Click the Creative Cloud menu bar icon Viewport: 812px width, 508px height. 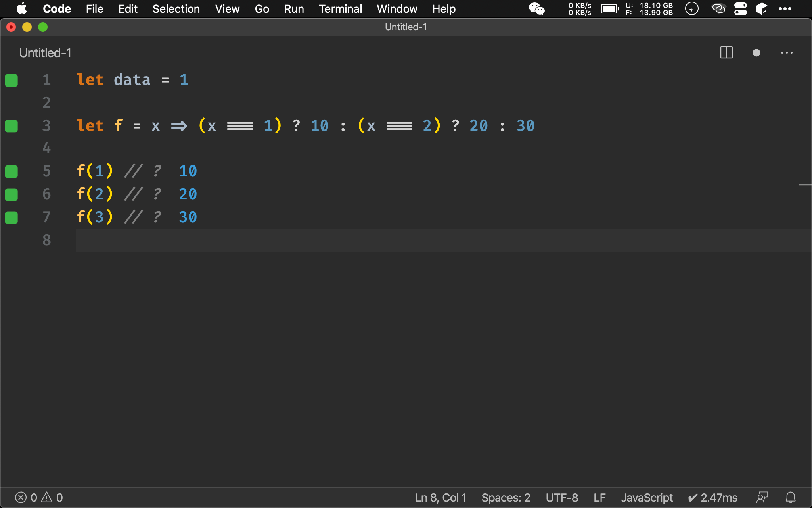click(718, 8)
